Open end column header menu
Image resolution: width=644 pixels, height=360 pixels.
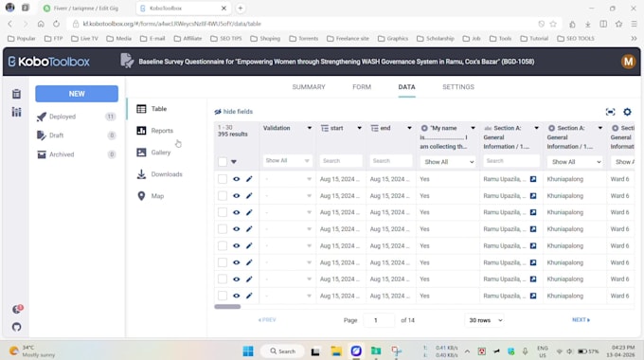[409, 128]
